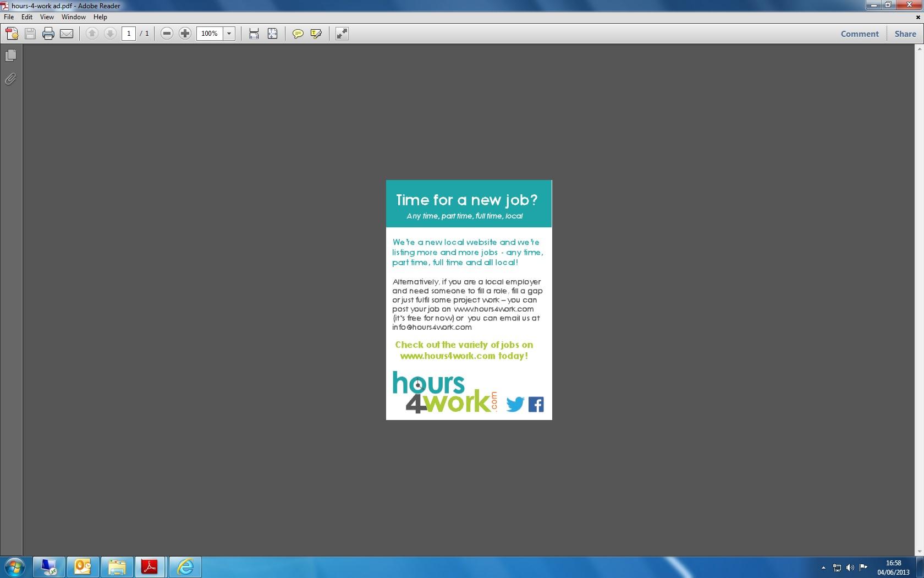Show the attachments panel paperclip
Viewport: 924px width, 578px height.
coord(10,79)
